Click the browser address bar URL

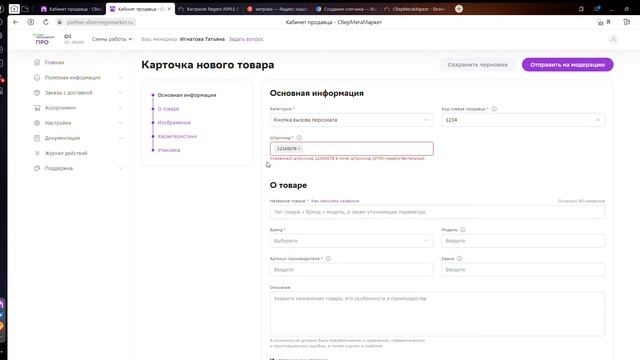(x=100, y=22)
